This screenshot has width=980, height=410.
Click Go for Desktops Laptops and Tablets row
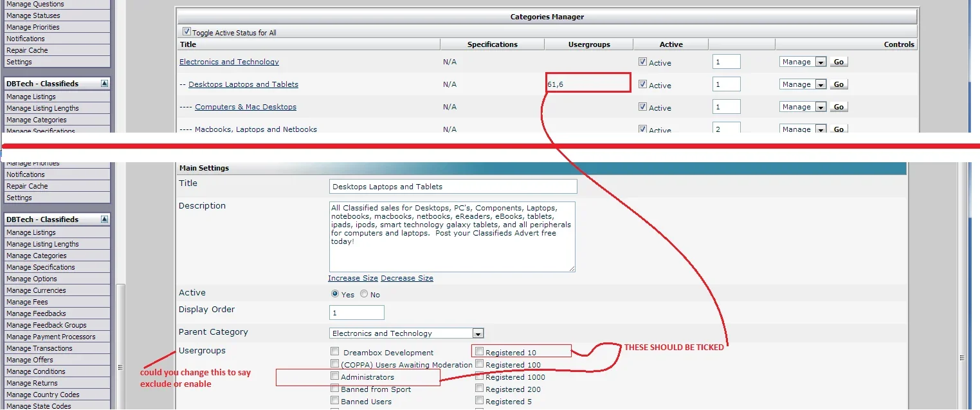point(839,84)
